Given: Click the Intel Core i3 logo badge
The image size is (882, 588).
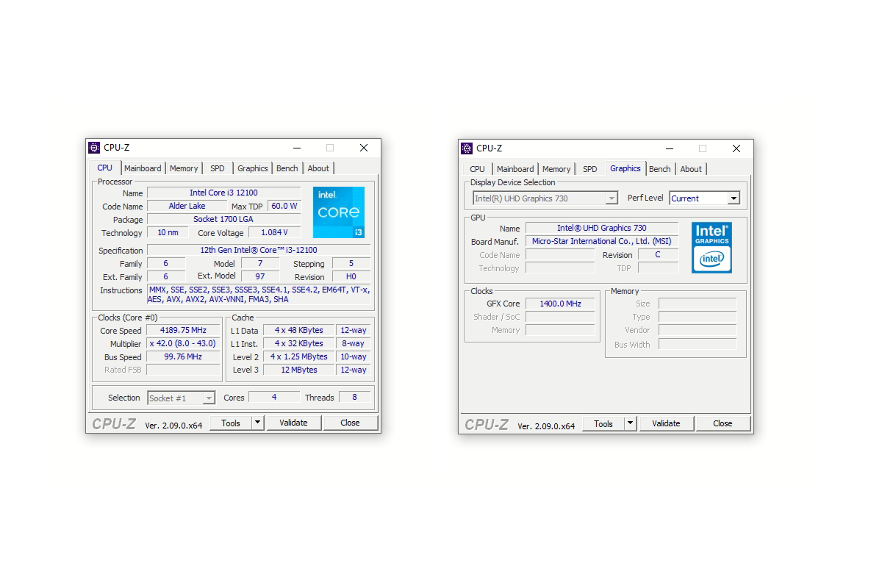Looking at the screenshot, I should pyautogui.click(x=339, y=212).
